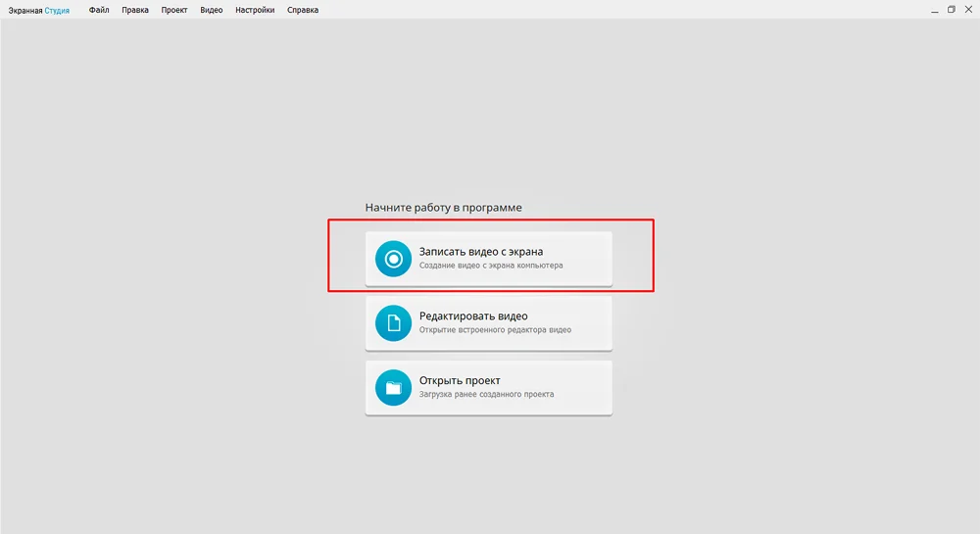Click the document icon for video editing
This screenshot has width=980, height=534.
(x=393, y=323)
